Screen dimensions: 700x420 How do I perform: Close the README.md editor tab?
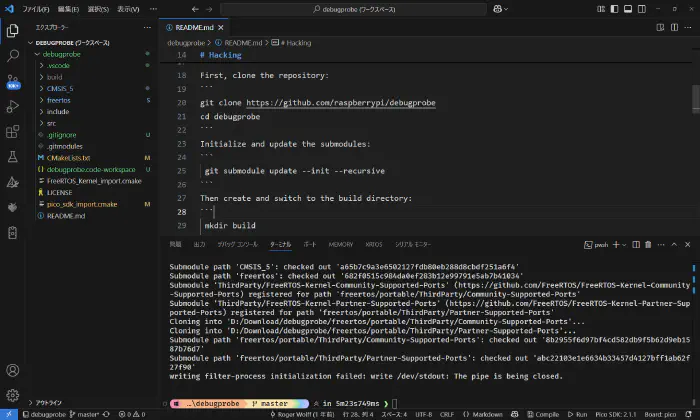click(221, 28)
